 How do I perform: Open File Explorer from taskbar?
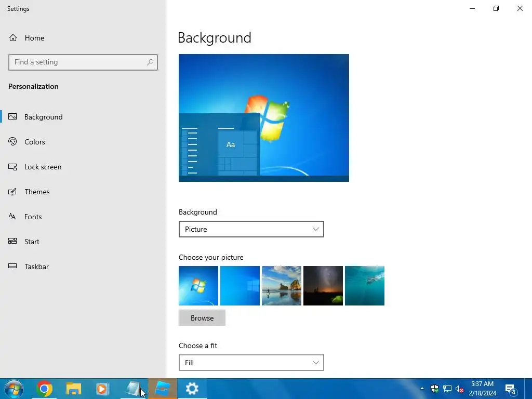point(74,389)
